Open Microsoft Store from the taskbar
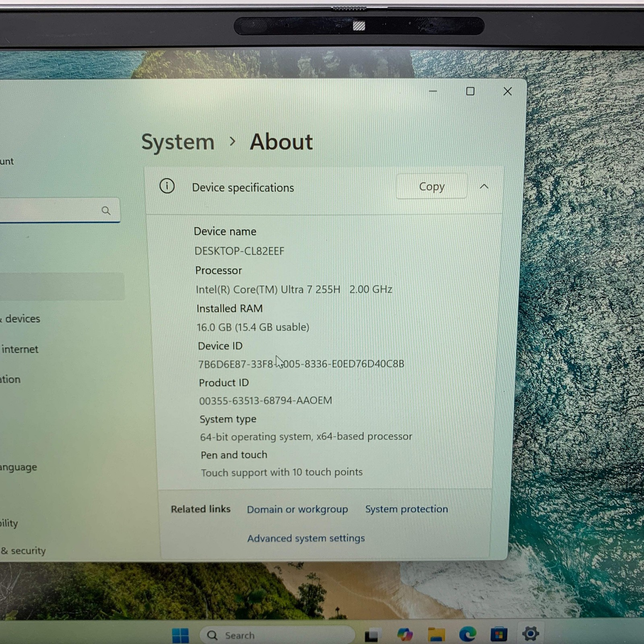644x644 pixels. pos(499,634)
